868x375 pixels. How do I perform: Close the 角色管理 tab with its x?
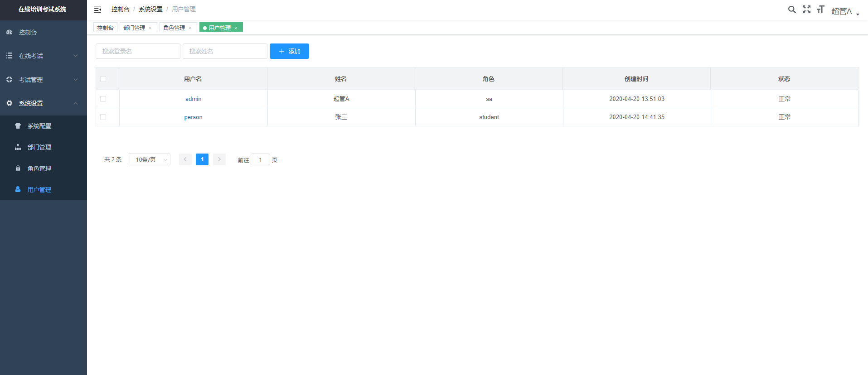[190, 28]
